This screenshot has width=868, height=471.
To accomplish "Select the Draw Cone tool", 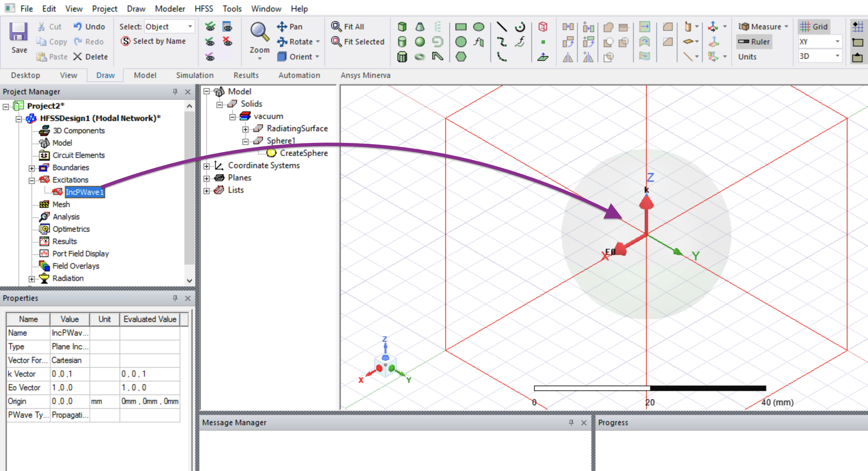I will 420,26.
